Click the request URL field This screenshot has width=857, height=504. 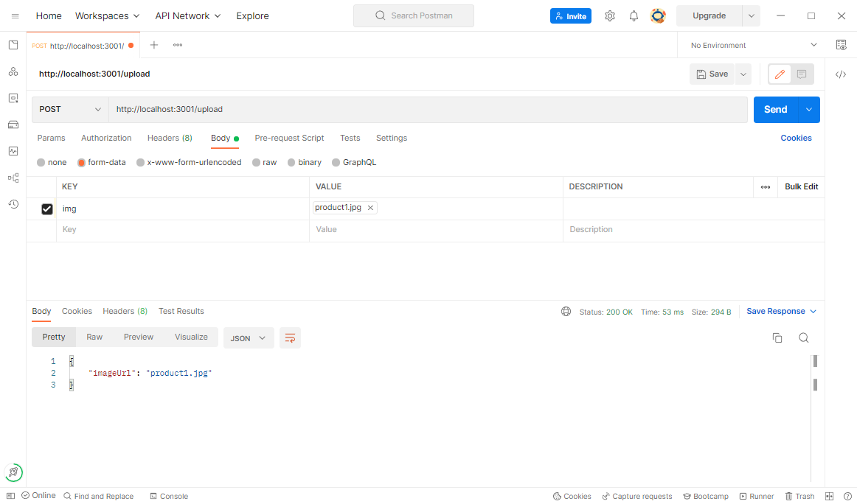(428, 109)
